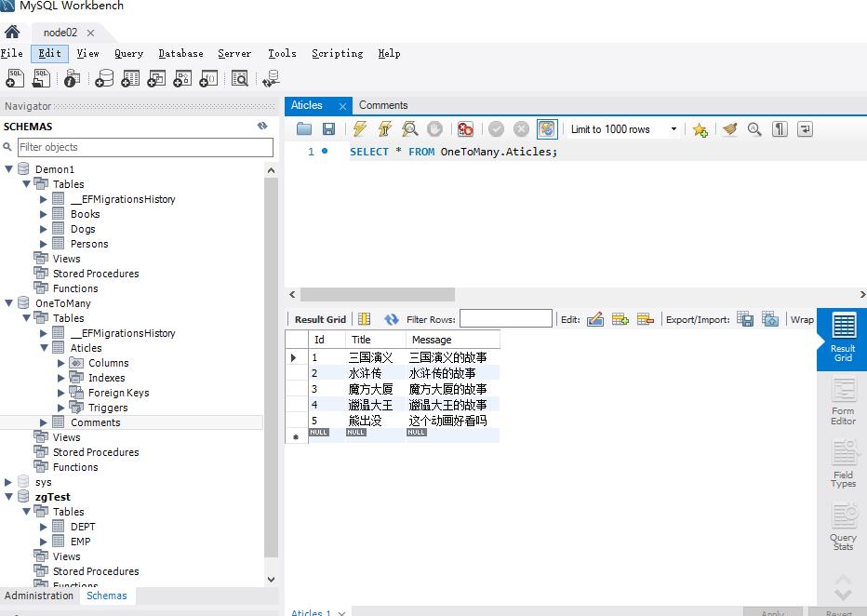This screenshot has height=616, width=867.
Task: Search table data icon in toolbar
Action: [239, 78]
